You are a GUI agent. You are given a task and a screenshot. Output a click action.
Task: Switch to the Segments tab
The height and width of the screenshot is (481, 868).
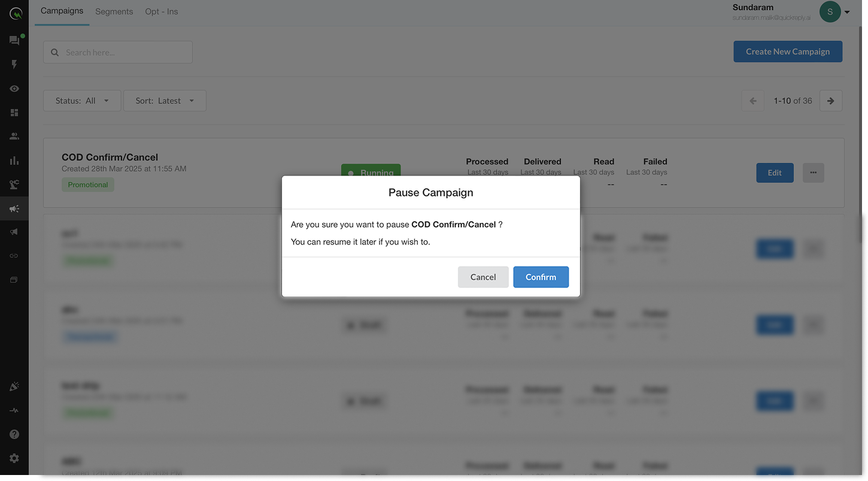[114, 11]
